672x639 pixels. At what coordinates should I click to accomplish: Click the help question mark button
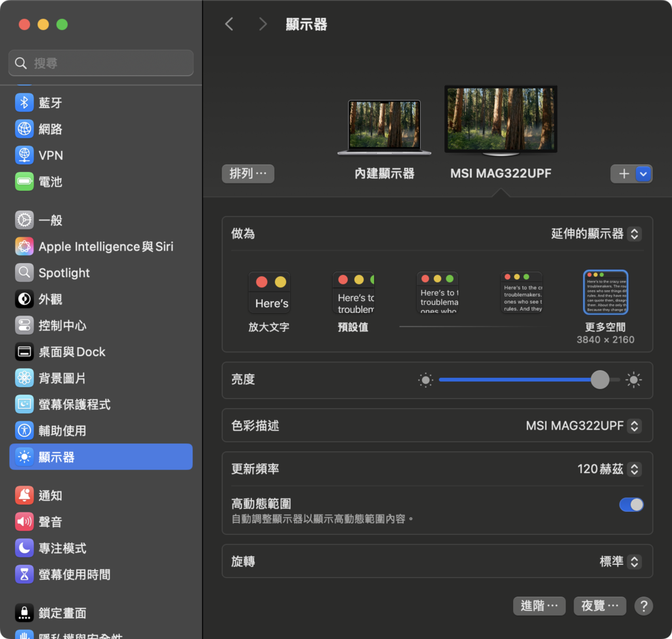coord(643,606)
